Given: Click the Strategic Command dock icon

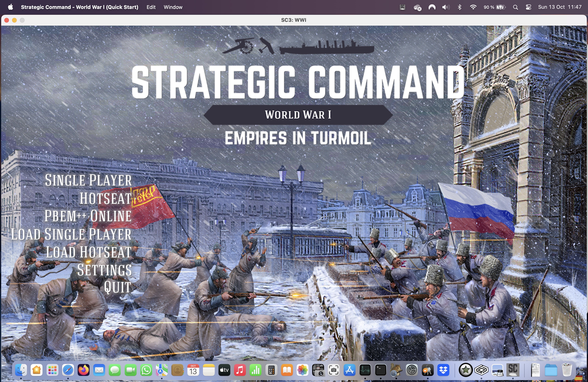Looking at the screenshot, I should click(x=513, y=370).
